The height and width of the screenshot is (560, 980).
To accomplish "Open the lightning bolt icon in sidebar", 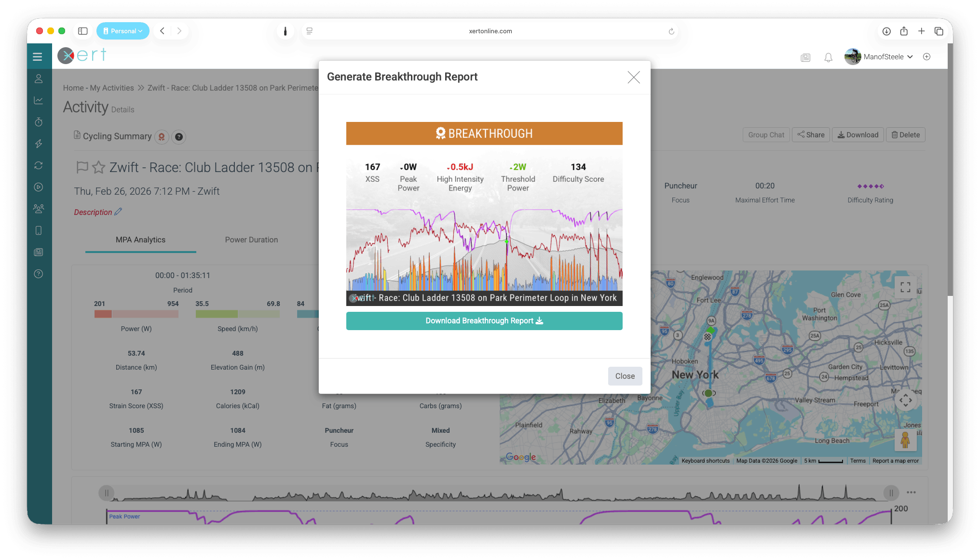I will click(39, 144).
